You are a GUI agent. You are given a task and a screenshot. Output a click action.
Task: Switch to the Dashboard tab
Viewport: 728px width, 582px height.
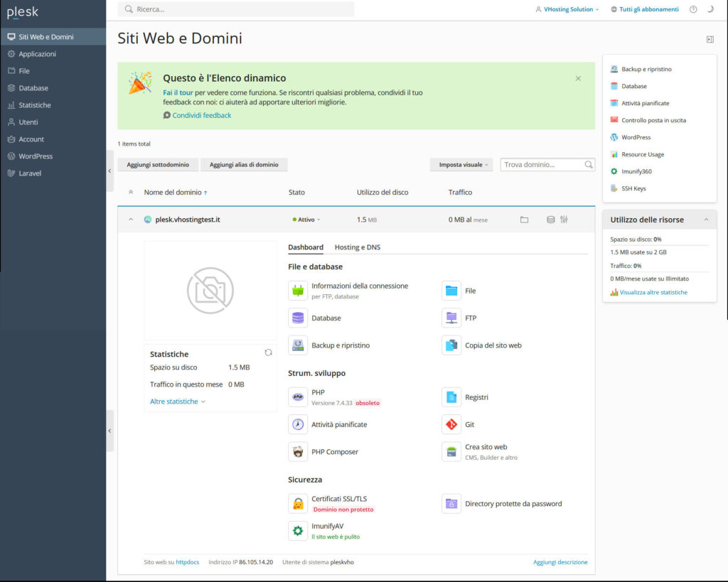[x=306, y=247]
